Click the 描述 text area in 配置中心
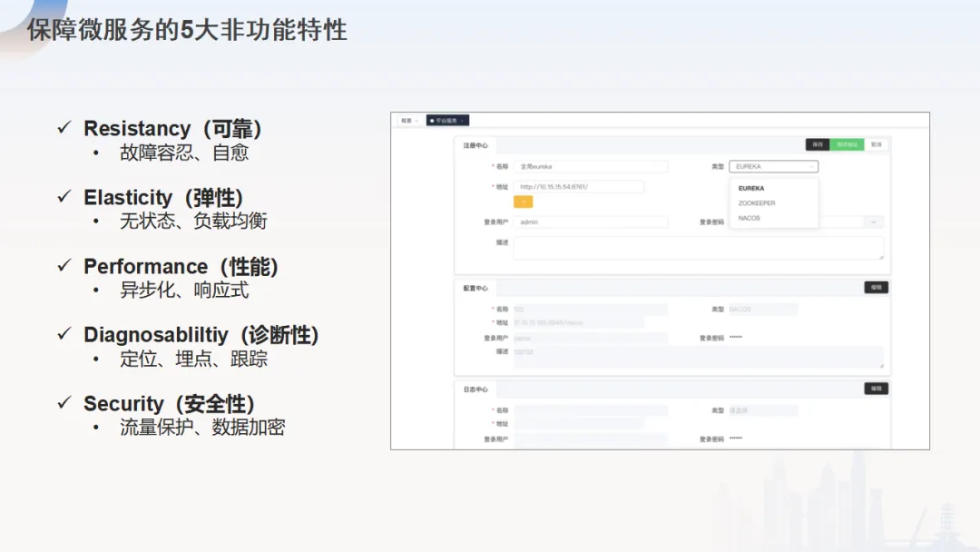 [x=699, y=357]
